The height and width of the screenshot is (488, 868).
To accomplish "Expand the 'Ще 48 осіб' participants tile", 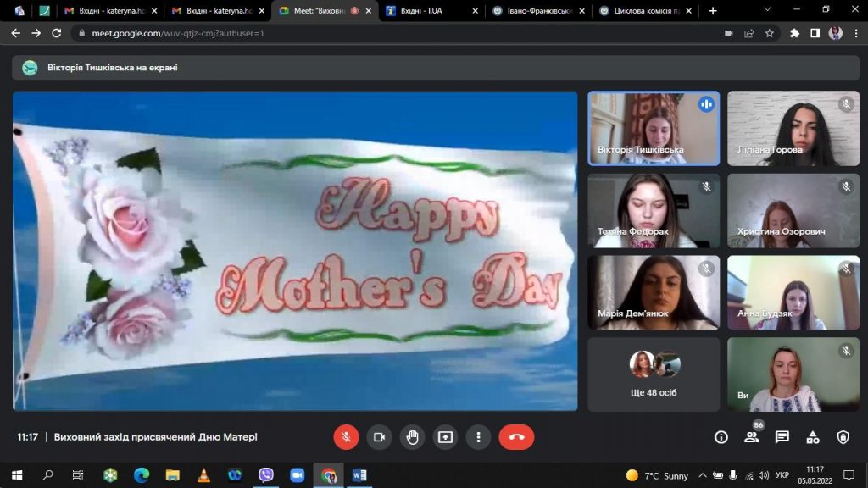I will click(x=654, y=374).
